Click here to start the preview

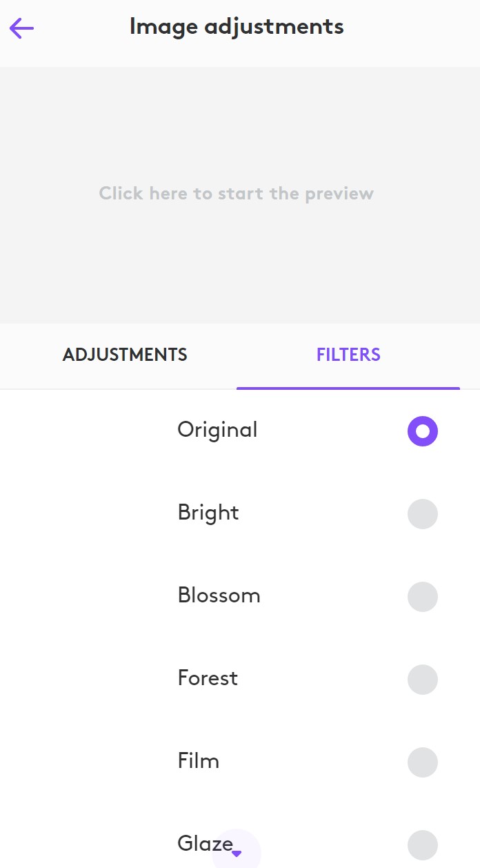[x=236, y=193]
